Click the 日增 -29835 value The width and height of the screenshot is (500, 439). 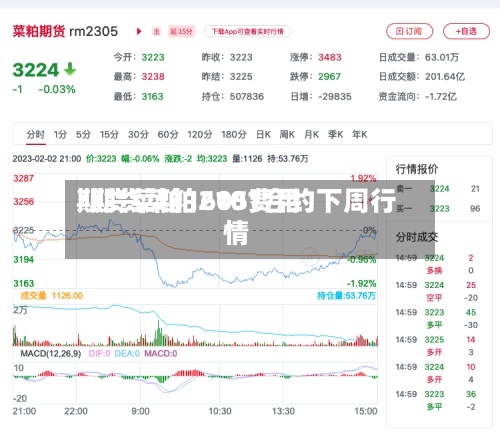point(335,97)
